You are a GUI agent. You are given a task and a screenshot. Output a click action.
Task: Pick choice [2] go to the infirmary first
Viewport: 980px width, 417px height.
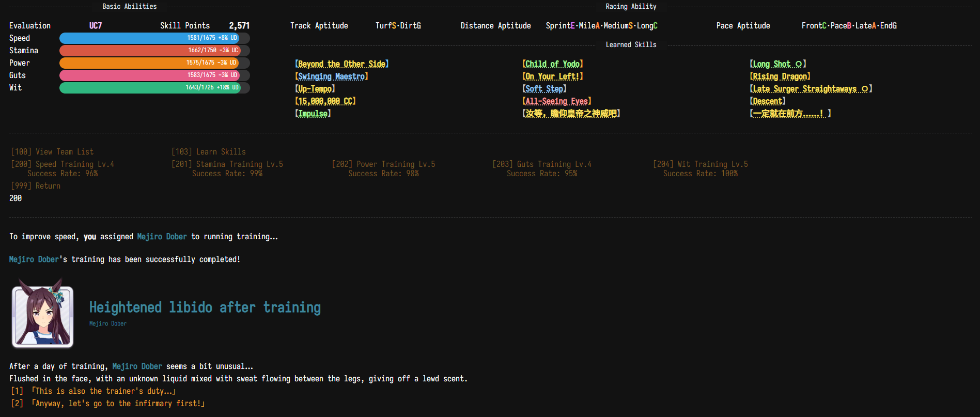click(108, 404)
